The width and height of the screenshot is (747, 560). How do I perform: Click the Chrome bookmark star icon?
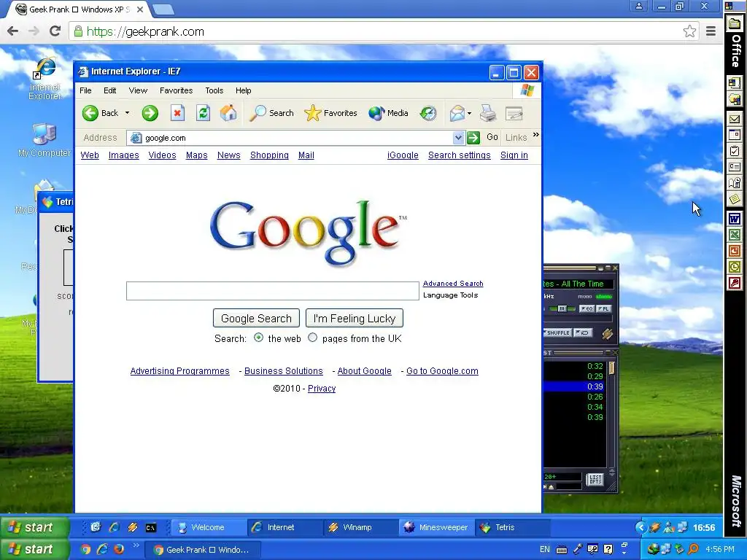tap(689, 31)
